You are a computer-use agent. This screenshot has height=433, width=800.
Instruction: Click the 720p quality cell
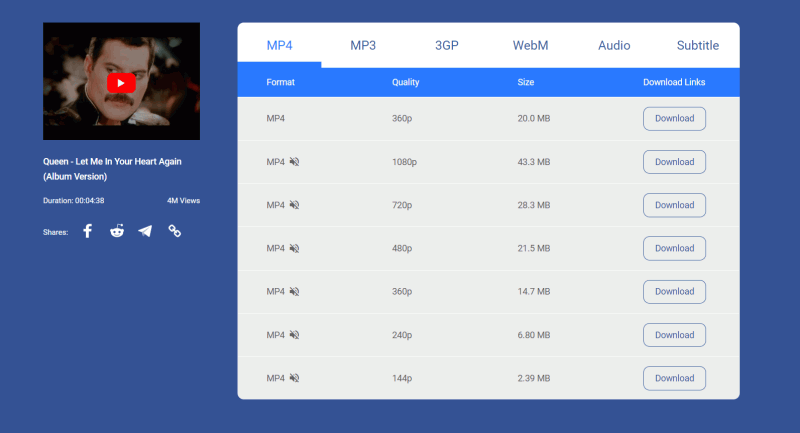(402, 205)
